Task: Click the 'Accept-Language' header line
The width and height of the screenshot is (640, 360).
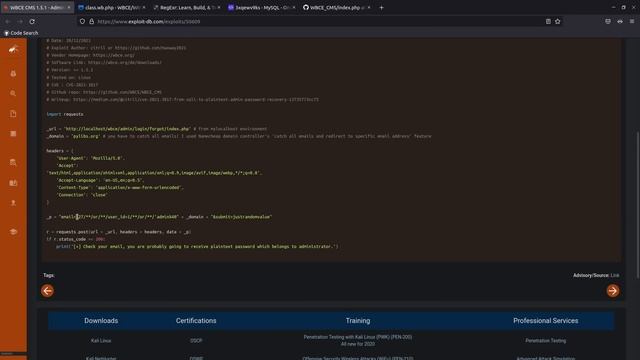Action: pos(100,180)
